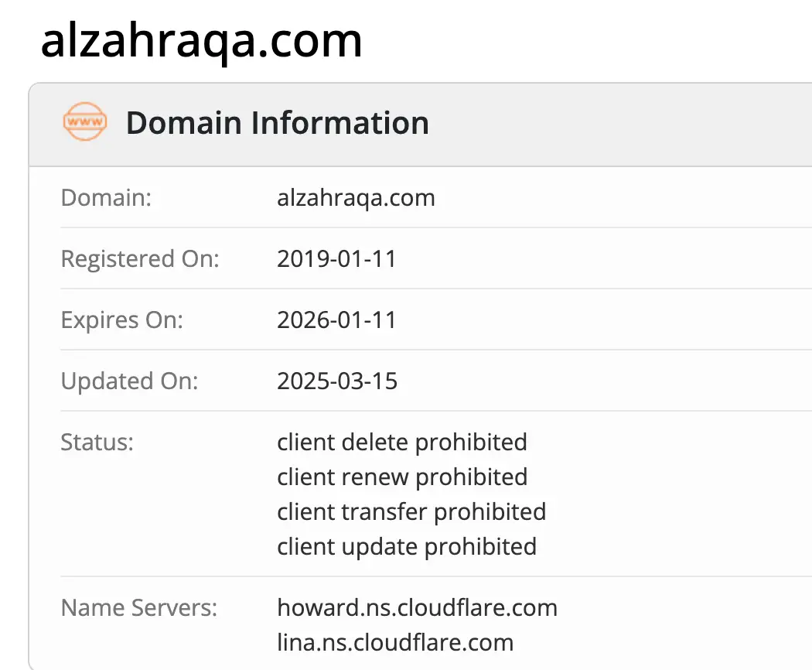
Task: Click the Expires On: label
Action: [121, 320]
